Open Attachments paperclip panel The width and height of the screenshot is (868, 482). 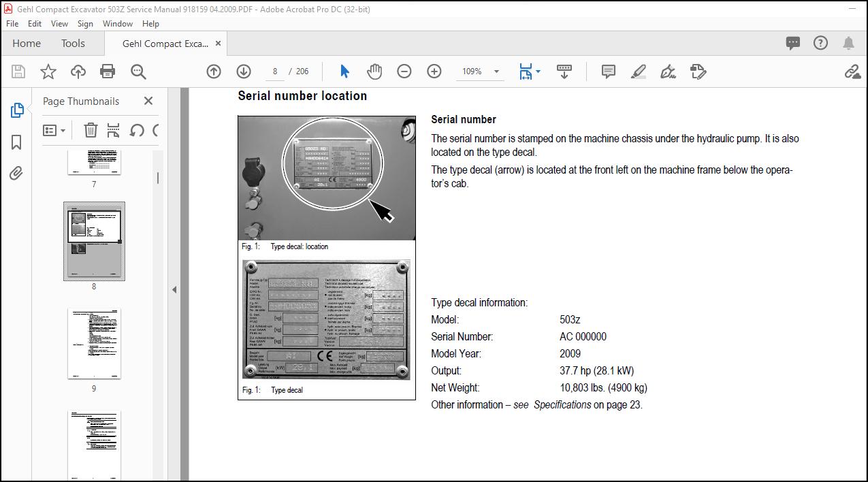(17, 174)
